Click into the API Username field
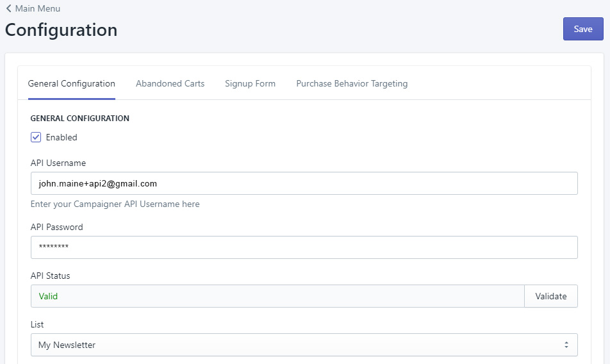Viewport: 610px width, 364px height. (x=304, y=183)
